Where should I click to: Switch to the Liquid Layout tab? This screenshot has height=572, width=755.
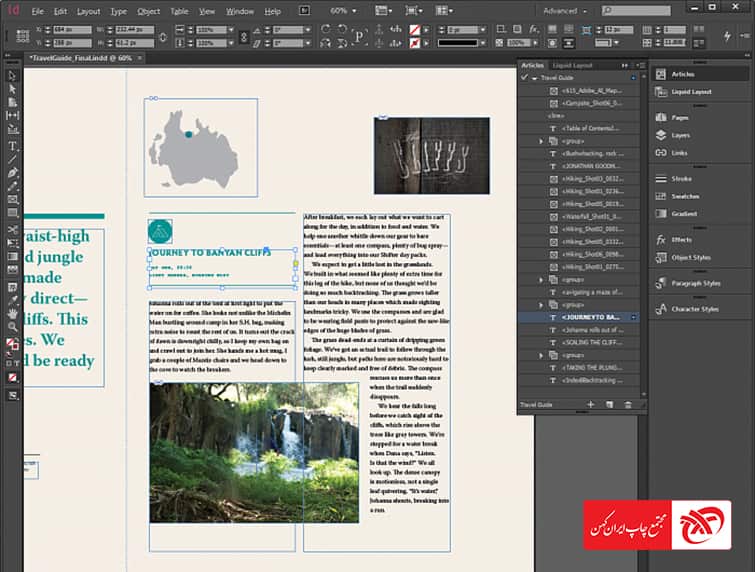click(572, 65)
